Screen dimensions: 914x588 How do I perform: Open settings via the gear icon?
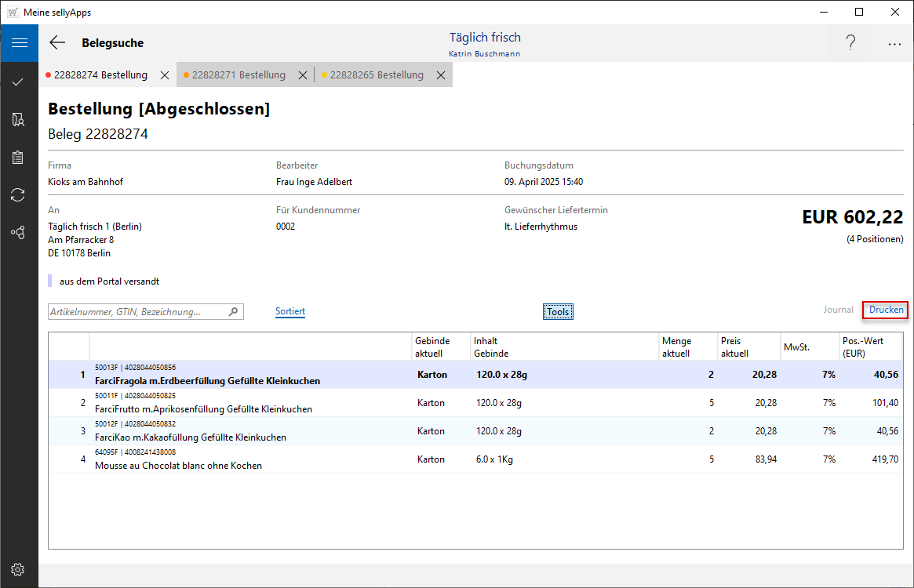click(x=18, y=569)
